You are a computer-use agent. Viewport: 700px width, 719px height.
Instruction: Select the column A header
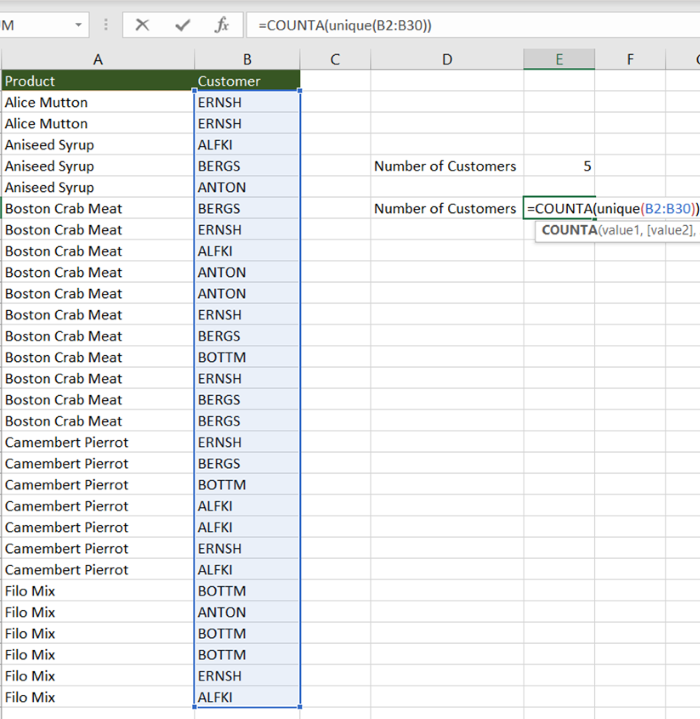tap(97, 59)
